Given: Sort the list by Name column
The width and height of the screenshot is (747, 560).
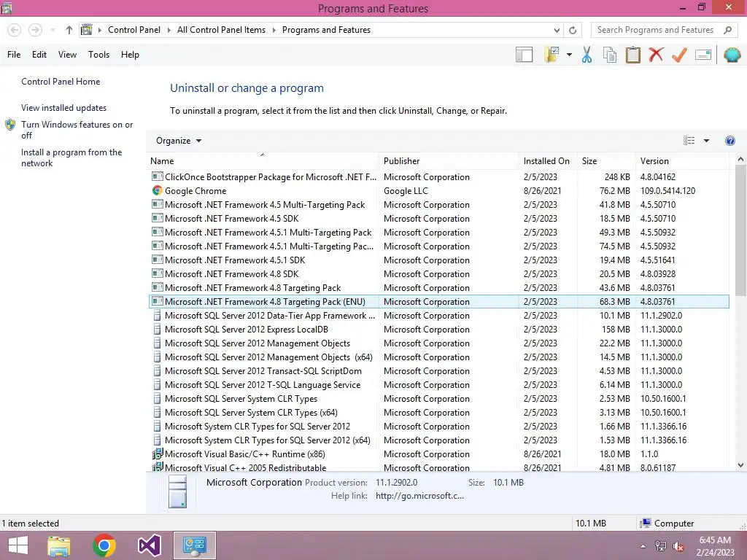Looking at the screenshot, I should tap(263, 161).
